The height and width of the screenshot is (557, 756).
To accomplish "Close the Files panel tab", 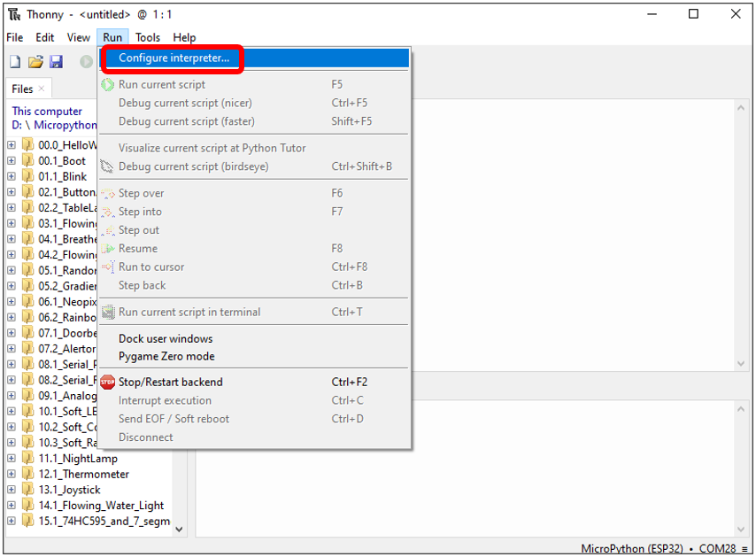I will pyautogui.click(x=42, y=89).
